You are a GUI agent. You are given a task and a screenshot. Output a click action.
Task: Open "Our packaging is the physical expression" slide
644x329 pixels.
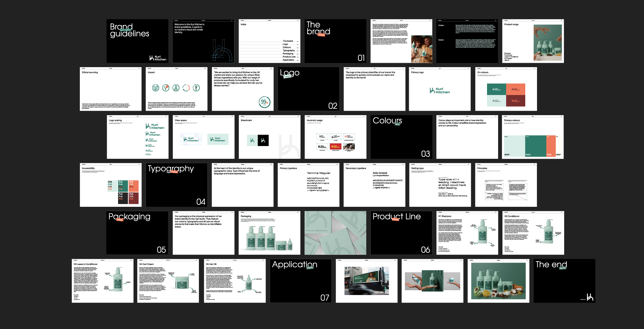click(x=204, y=233)
